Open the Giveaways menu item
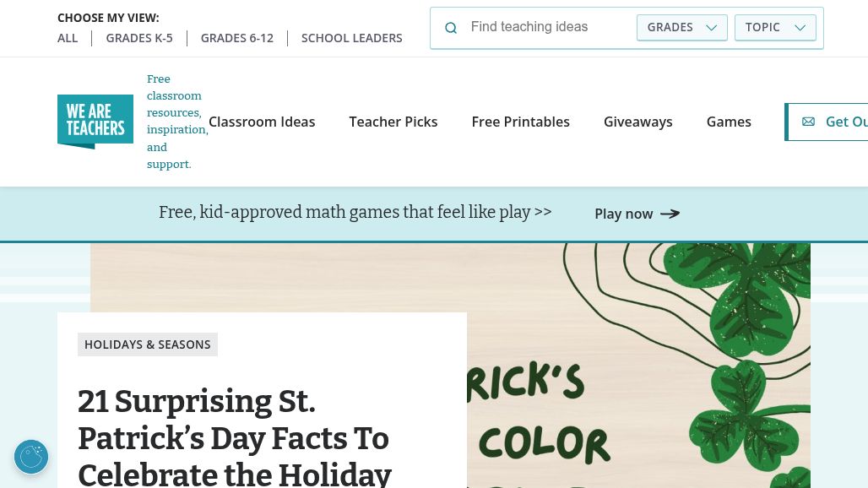868x488 pixels. pyautogui.click(x=638, y=122)
